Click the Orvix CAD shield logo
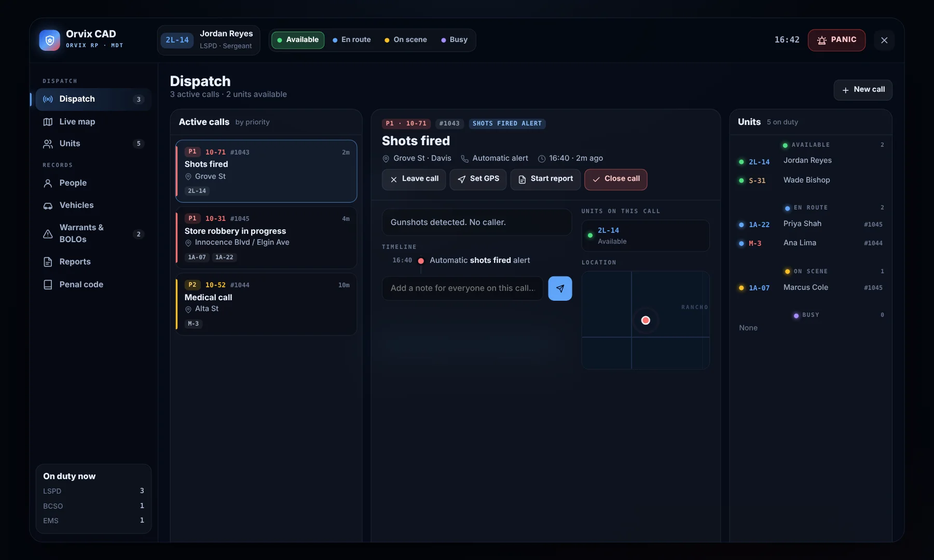The width and height of the screenshot is (934, 560). tap(50, 40)
